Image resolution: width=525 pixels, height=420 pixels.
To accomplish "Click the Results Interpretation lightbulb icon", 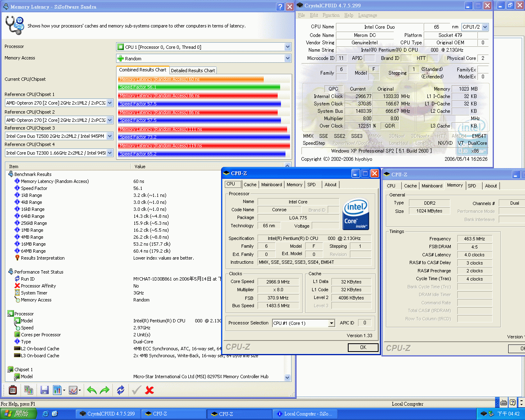I will [17, 258].
